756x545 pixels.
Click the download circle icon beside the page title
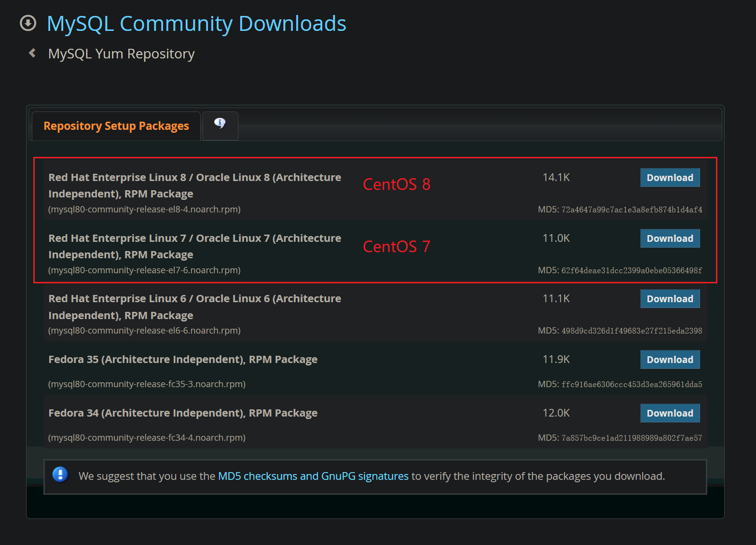[x=28, y=23]
